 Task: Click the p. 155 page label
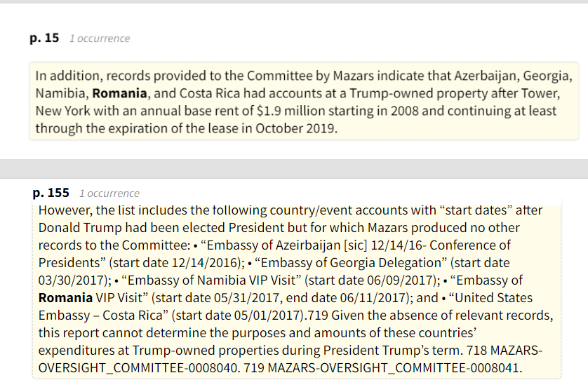(x=52, y=193)
